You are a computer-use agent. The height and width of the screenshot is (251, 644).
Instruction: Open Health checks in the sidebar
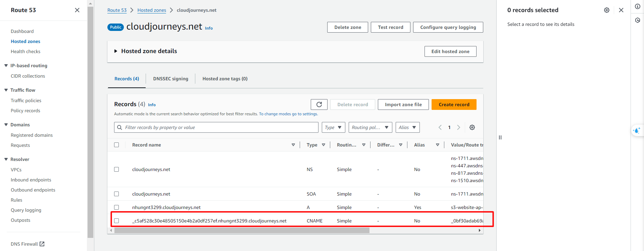click(26, 51)
